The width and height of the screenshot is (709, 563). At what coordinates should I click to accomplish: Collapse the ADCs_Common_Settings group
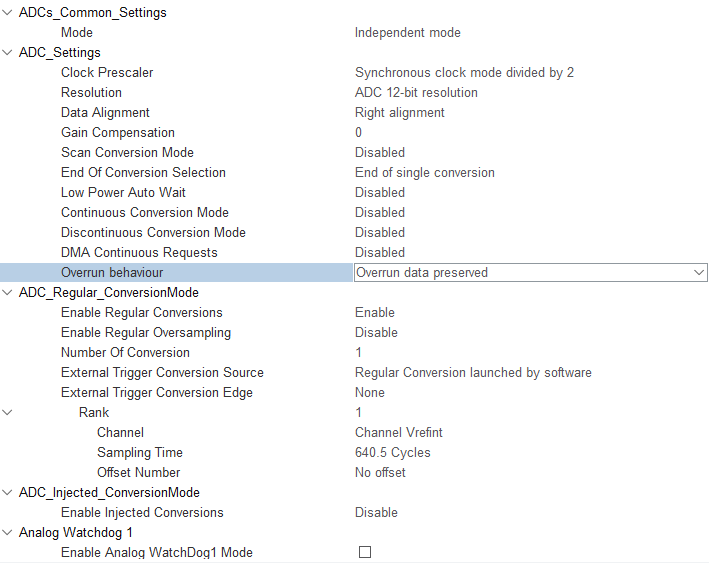click(7, 13)
